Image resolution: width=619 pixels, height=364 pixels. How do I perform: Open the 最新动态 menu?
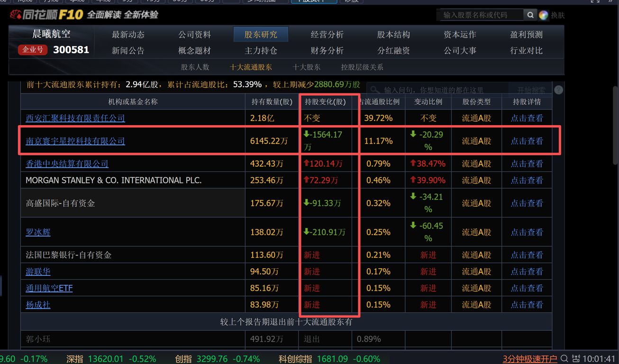tap(128, 35)
